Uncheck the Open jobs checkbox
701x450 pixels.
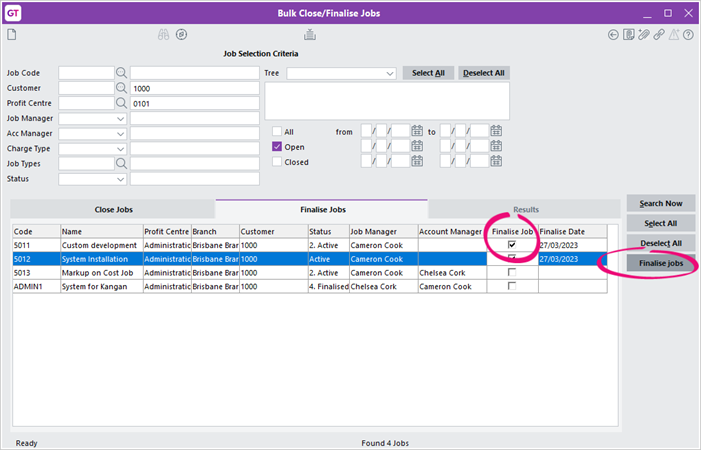(x=277, y=146)
